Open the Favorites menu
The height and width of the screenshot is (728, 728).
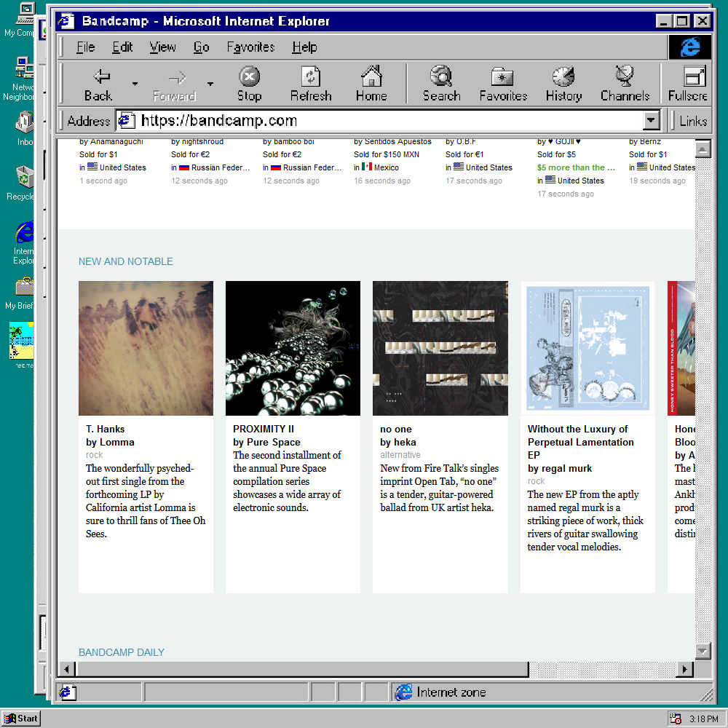(250, 47)
